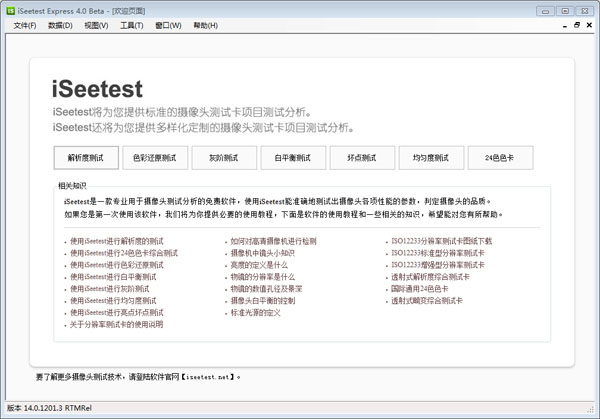600x419 pixels.
Task: Follow link 透射式畸变综合测试卡
Action: coord(427,300)
